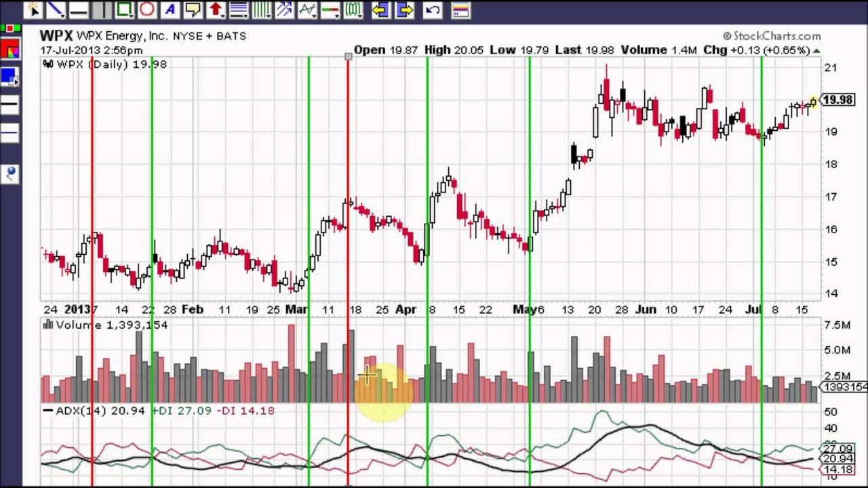
Task: Select the green rectangle shape tool
Action: [x=124, y=9]
